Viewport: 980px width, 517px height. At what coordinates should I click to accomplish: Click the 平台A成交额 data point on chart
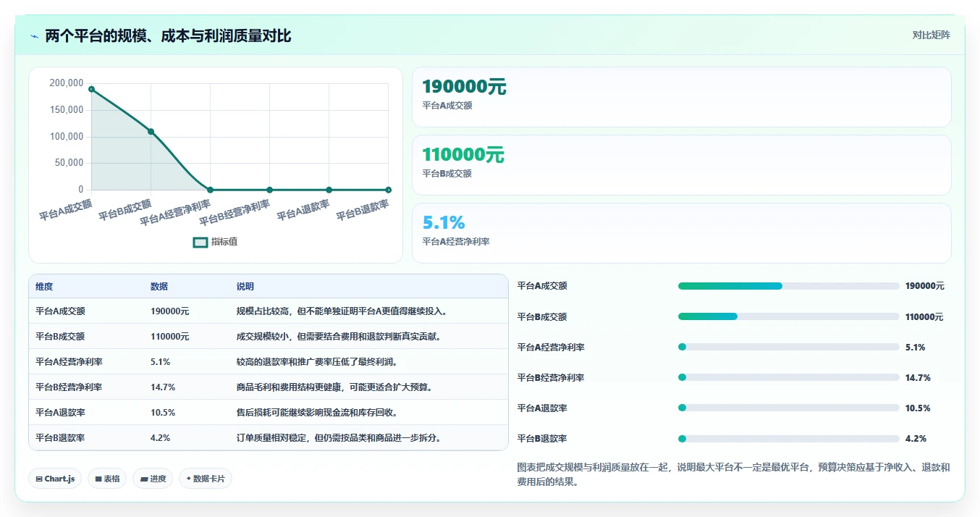pyautogui.click(x=91, y=89)
